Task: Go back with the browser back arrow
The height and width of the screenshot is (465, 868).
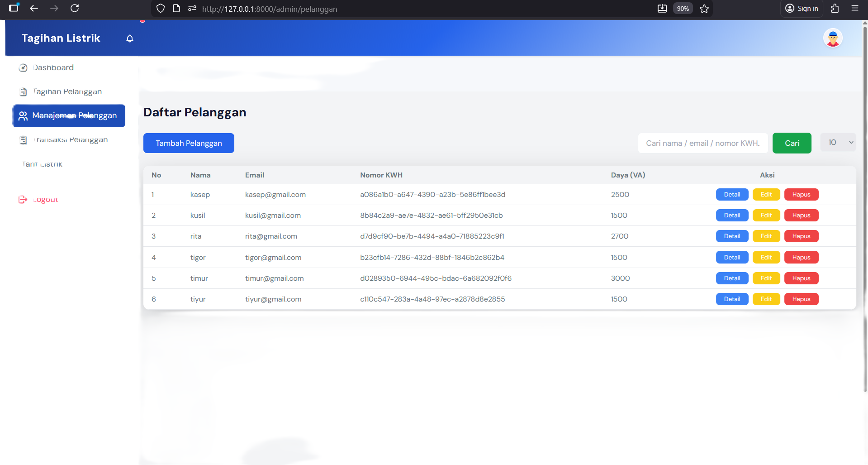Action: (34, 8)
